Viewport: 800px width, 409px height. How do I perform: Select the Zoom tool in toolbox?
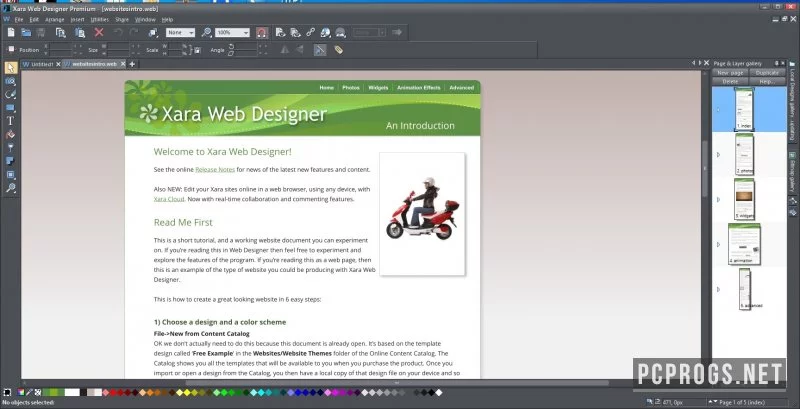(11, 188)
